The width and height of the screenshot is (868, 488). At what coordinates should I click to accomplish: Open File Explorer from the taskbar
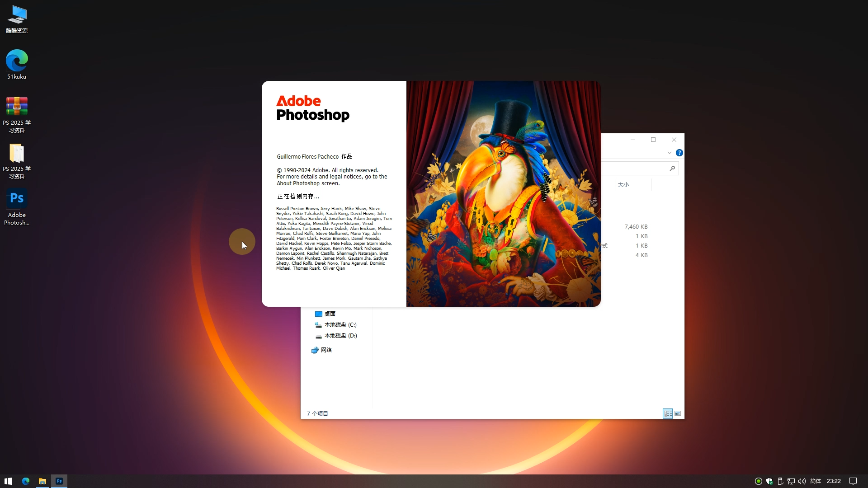click(x=42, y=481)
